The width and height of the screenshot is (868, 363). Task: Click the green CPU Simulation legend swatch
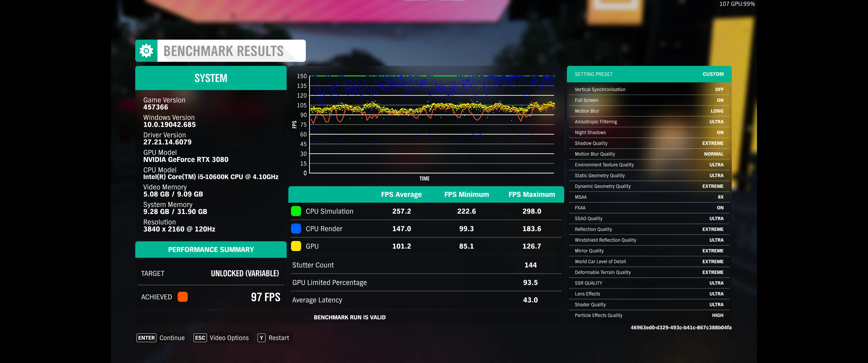pos(296,211)
